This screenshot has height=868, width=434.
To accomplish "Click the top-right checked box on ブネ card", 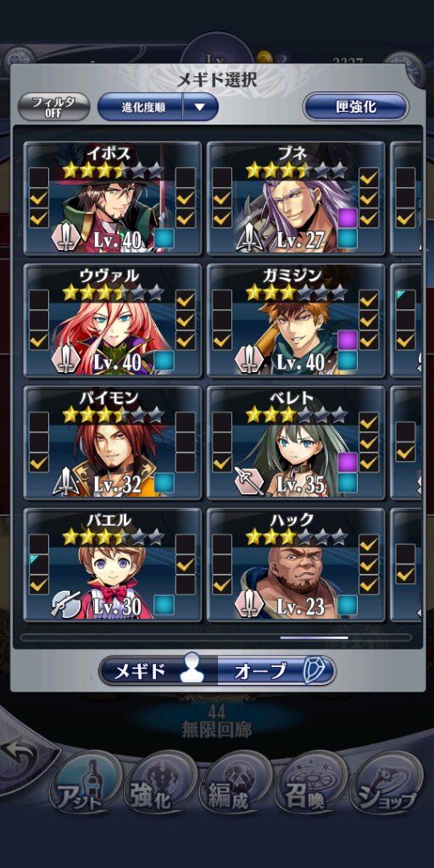I will [369, 178].
